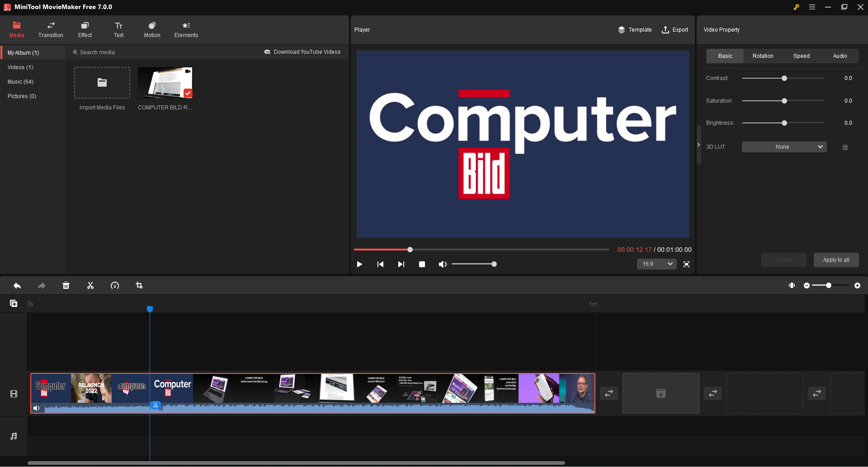The height and width of the screenshot is (467, 868).
Task: Open the Transition panel
Action: 51,29
